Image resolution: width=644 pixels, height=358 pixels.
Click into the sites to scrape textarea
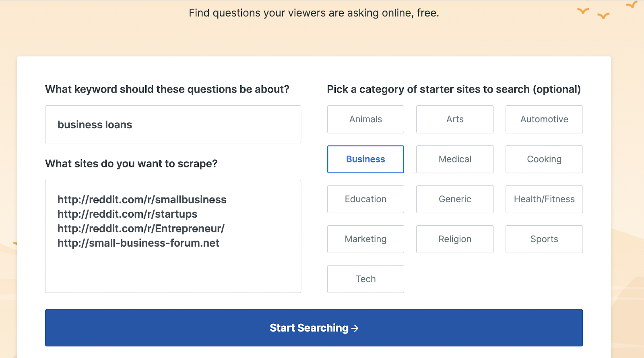coord(173,270)
